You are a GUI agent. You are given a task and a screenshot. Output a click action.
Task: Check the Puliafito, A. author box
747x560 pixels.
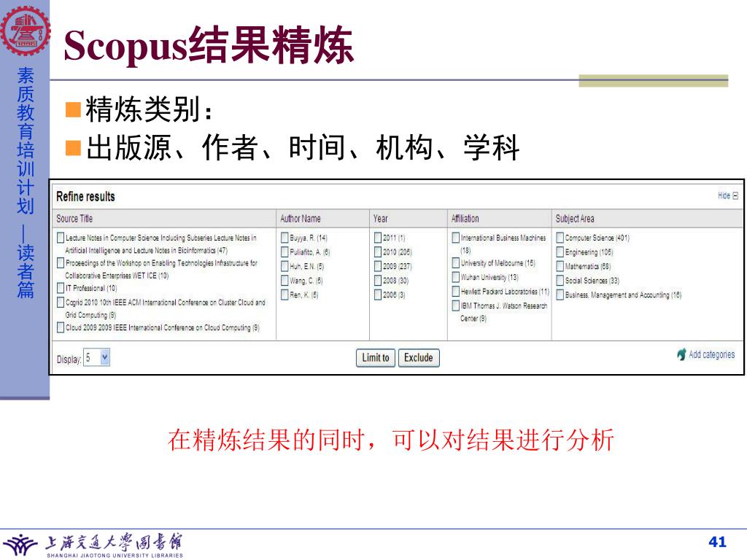285,252
